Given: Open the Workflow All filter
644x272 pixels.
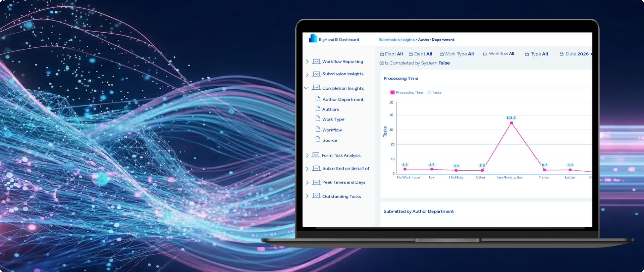Looking at the screenshot, I should [x=498, y=53].
